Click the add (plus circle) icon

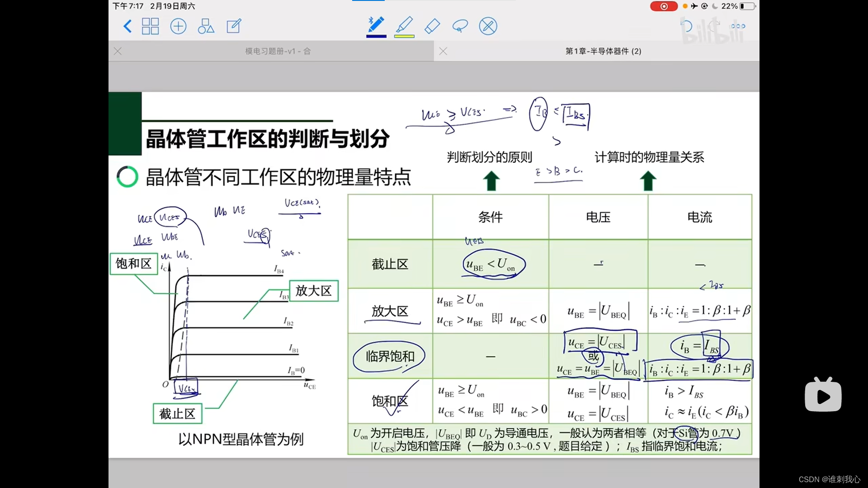pyautogui.click(x=178, y=26)
